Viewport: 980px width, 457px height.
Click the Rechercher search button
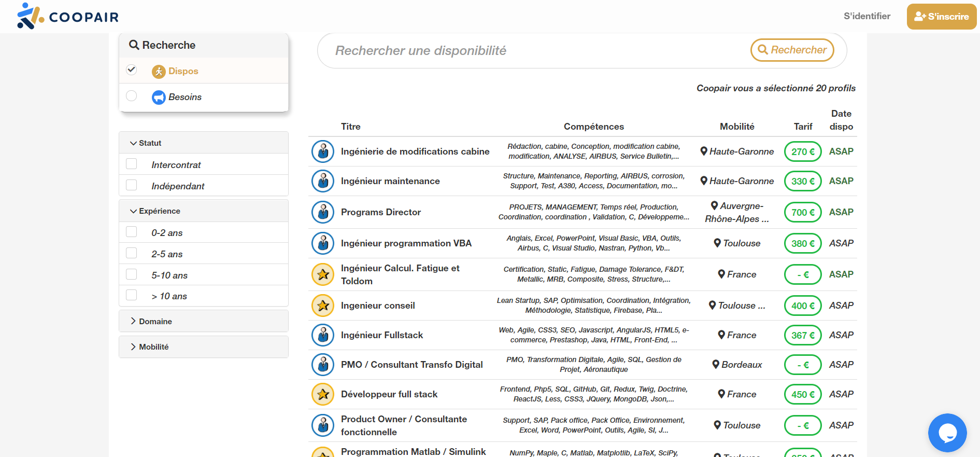(x=792, y=50)
